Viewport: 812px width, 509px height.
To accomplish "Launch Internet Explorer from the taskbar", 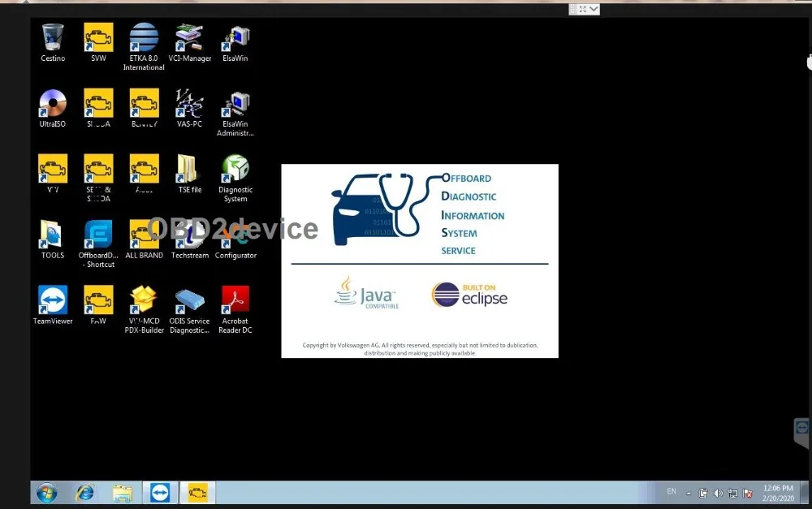I will (85, 493).
